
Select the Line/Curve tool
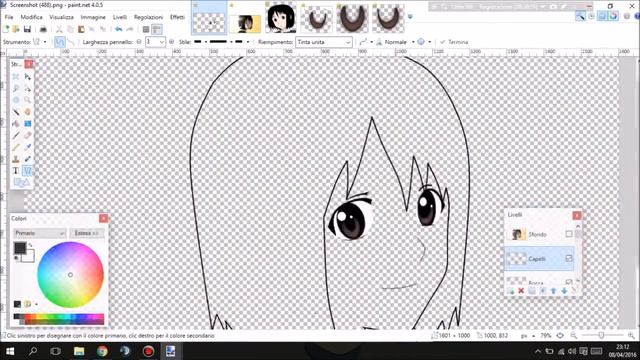(27, 171)
